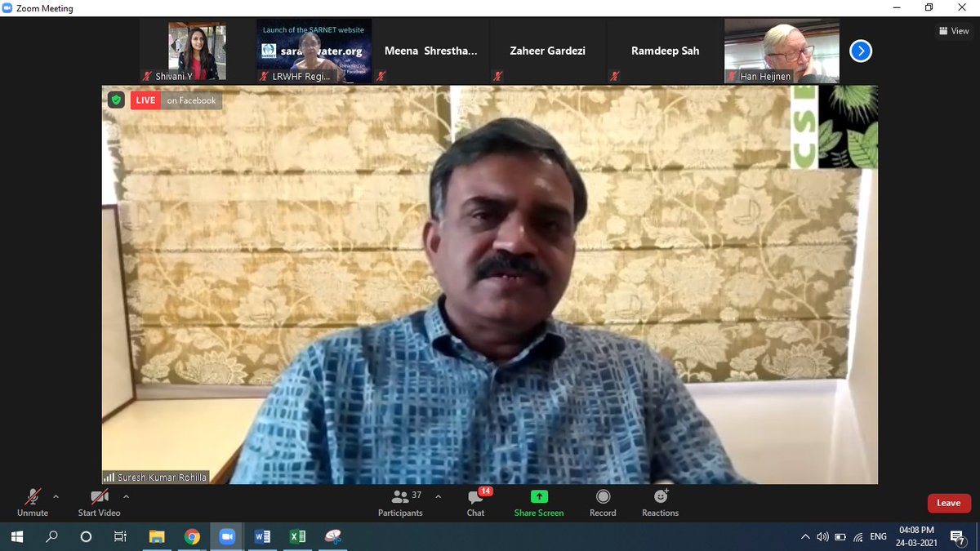This screenshot has height=551, width=980.
Task: Start recording with Record button
Action: [x=603, y=502]
